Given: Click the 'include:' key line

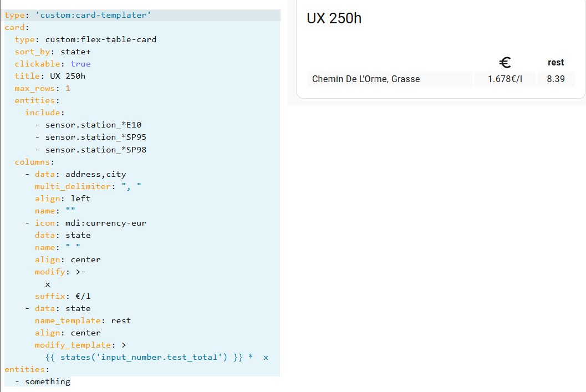Looking at the screenshot, I should [x=44, y=113].
